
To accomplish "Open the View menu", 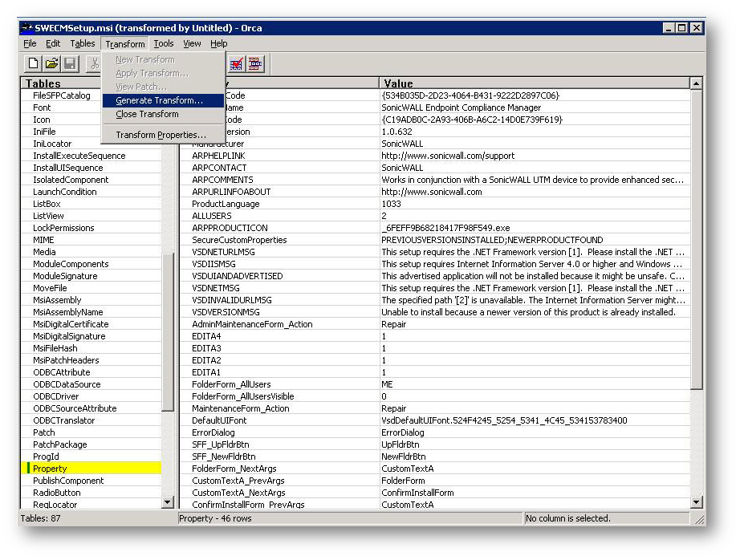I will pyautogui.click(x=193, y=43).
